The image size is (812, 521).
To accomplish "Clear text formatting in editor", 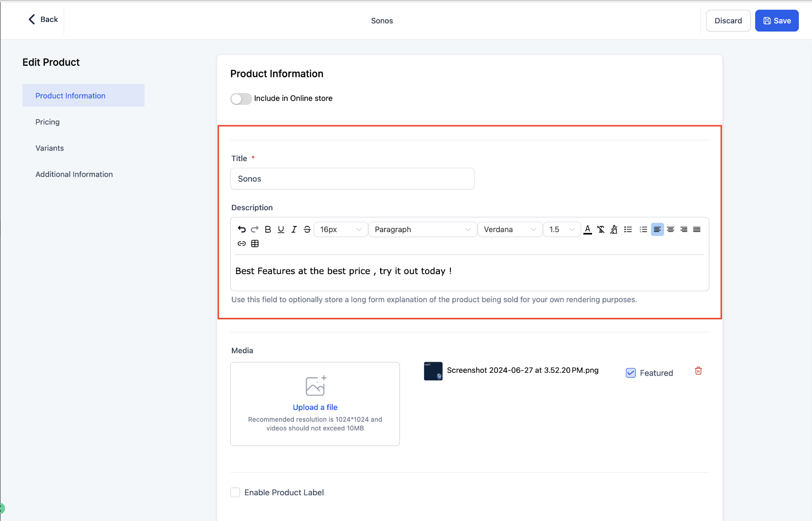I will [601, 229].
